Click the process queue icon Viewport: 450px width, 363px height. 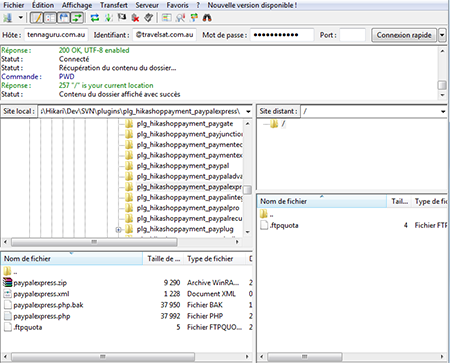click(109, 18)
